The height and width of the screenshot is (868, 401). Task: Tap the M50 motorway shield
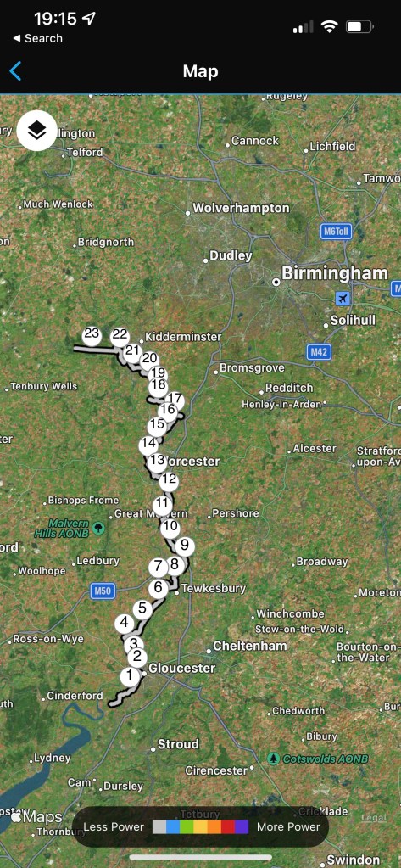103,591
